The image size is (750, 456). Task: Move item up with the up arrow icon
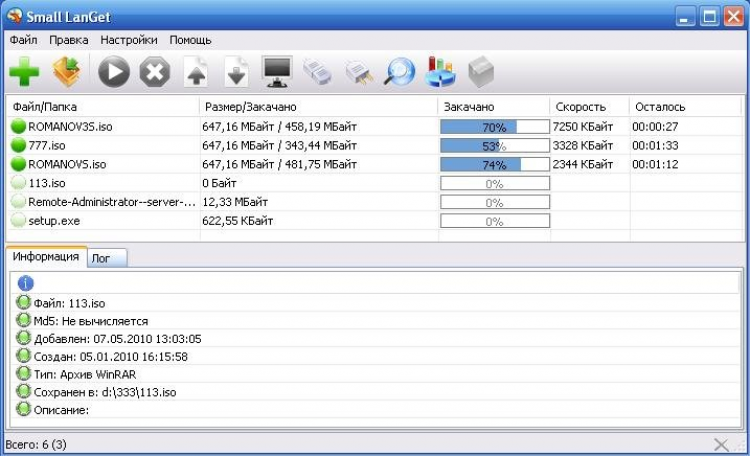click(196, 72)
